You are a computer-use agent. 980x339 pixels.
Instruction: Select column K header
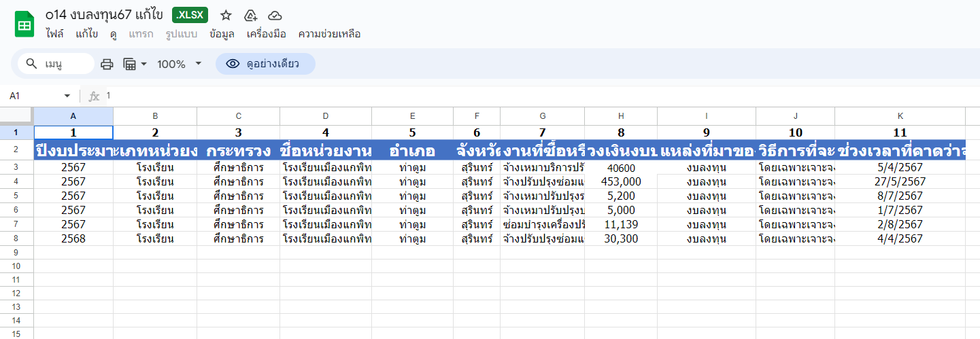point(900,116)
